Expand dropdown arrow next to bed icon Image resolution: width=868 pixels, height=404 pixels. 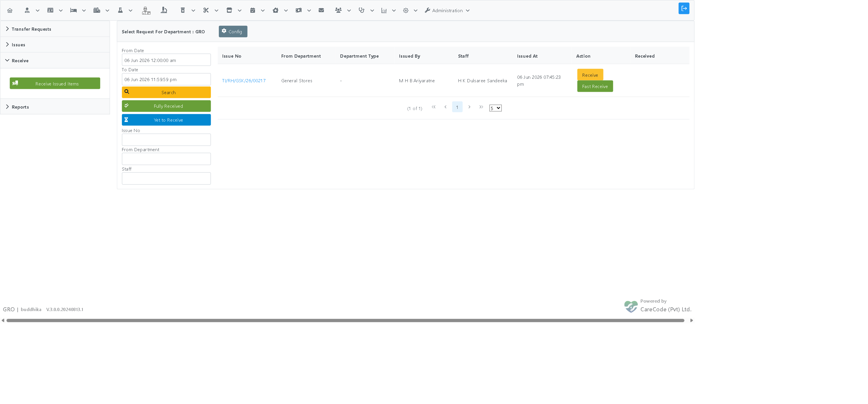tap(84, 11)
